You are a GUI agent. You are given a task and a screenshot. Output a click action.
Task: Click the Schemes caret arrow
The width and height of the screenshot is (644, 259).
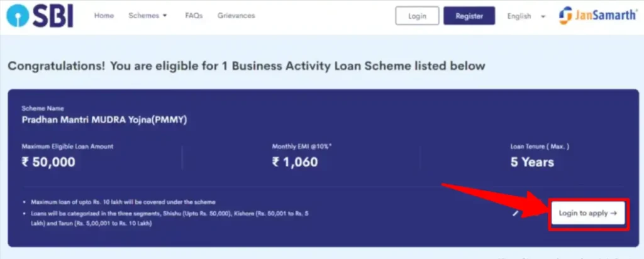coord(165,16)
